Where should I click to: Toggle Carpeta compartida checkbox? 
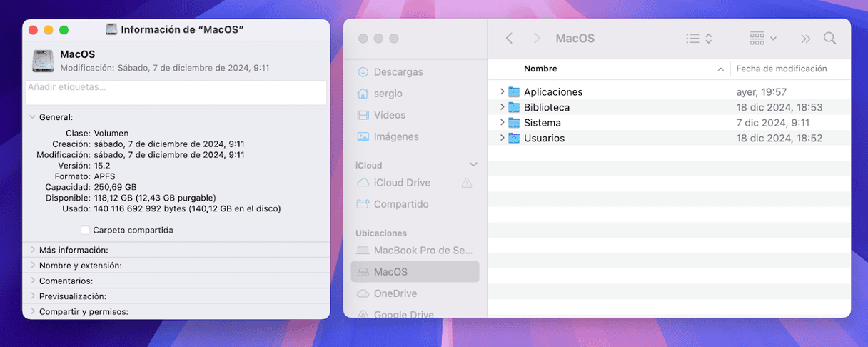[x=86, y=230]
